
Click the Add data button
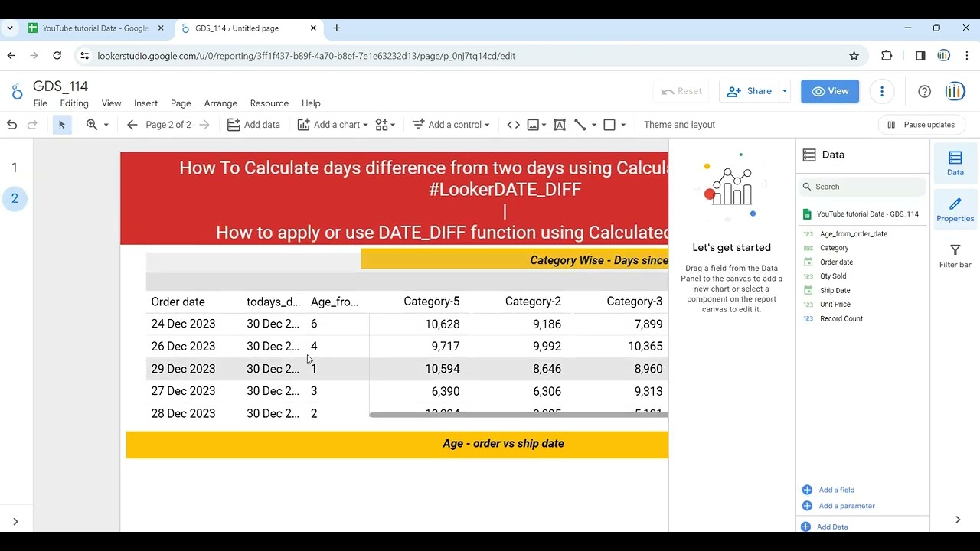pos(254,125)
